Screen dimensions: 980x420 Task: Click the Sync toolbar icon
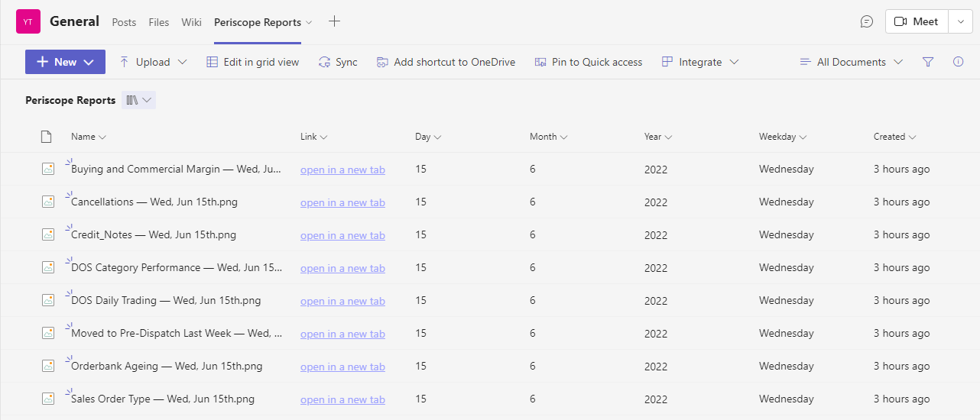tap(338, 62)
